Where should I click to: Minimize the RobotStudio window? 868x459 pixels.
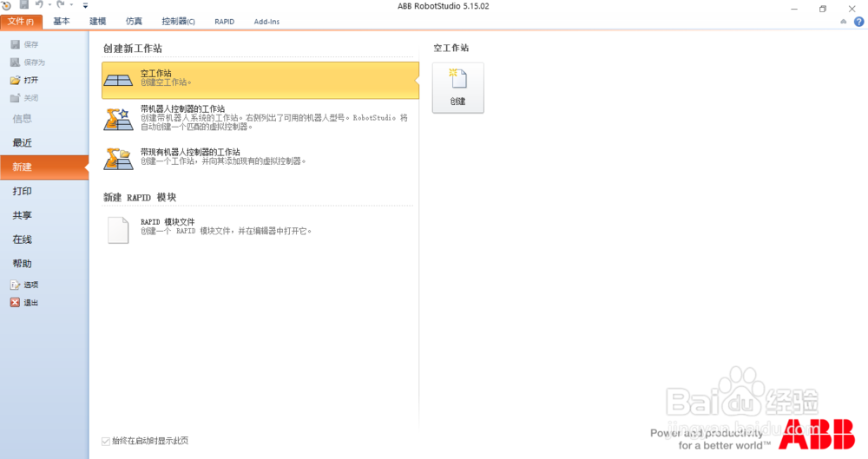pos(794,9)
